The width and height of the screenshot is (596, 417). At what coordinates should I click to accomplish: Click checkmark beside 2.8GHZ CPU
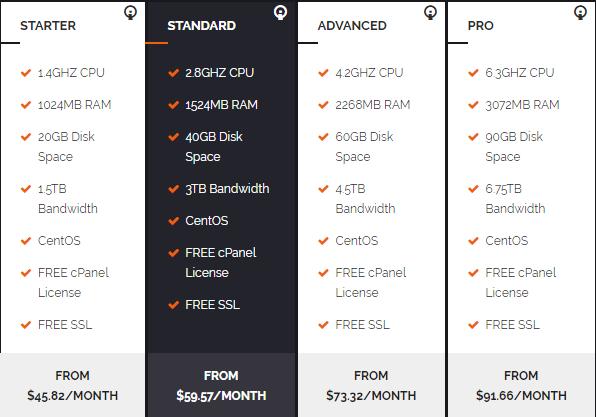click(x=173, y=72)
